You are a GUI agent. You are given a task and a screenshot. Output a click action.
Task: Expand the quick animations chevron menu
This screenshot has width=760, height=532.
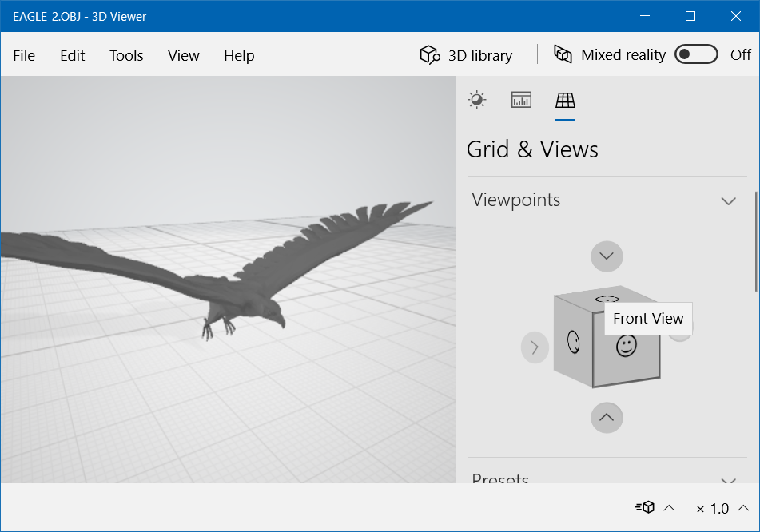[x=670, y=508]
